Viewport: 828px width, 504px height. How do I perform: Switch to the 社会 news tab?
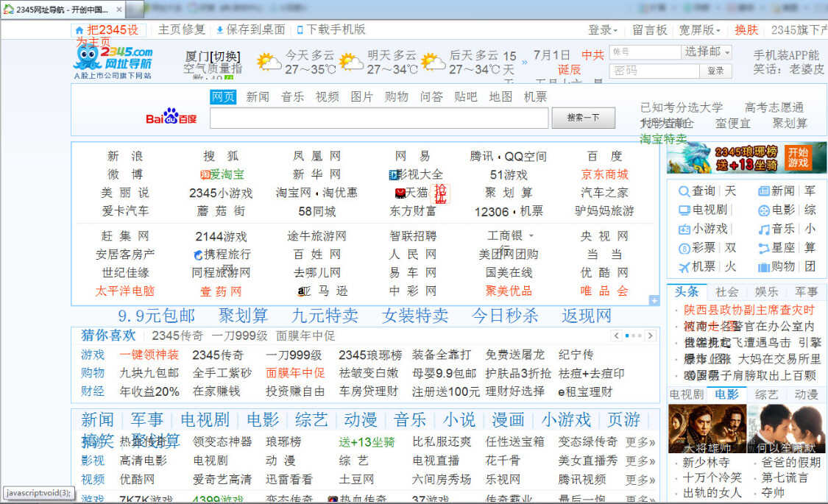726,292
